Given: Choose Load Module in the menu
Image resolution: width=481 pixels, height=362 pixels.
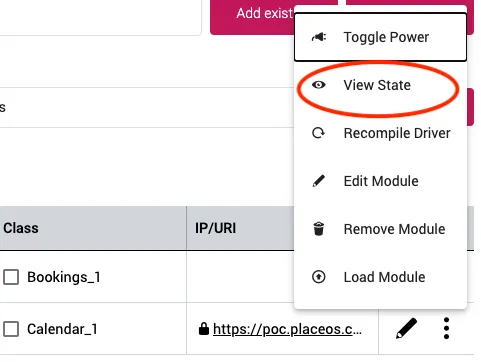Looking at the screenshot, I should tap(380, 277).
